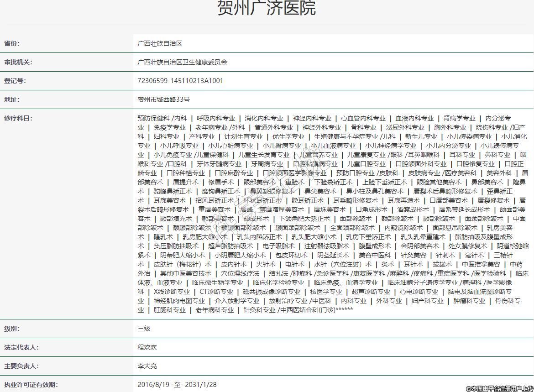Click the hospital level value 三级
This screenshot has height=392, width=534.
[144, 329]
